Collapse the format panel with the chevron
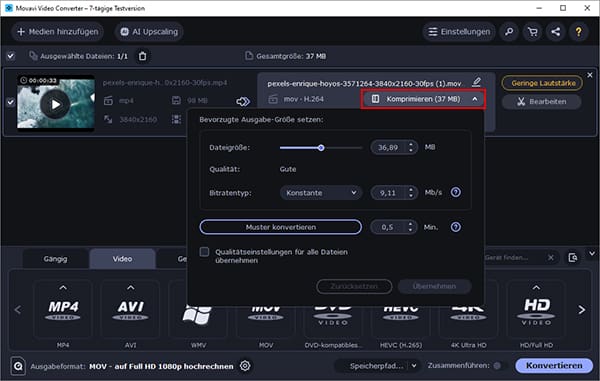The image size is (600, 381). (x=592, y=253)
